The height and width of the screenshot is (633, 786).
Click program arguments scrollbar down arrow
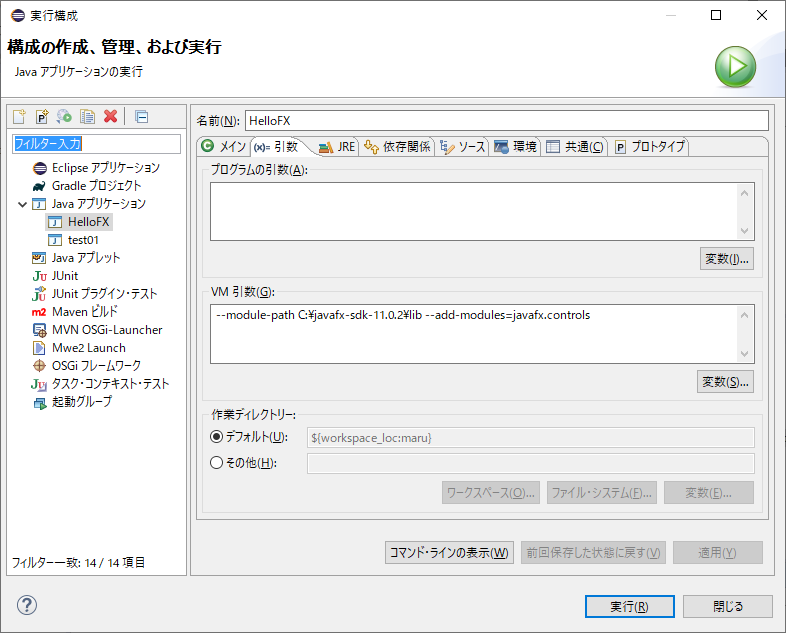coord(744,231)
